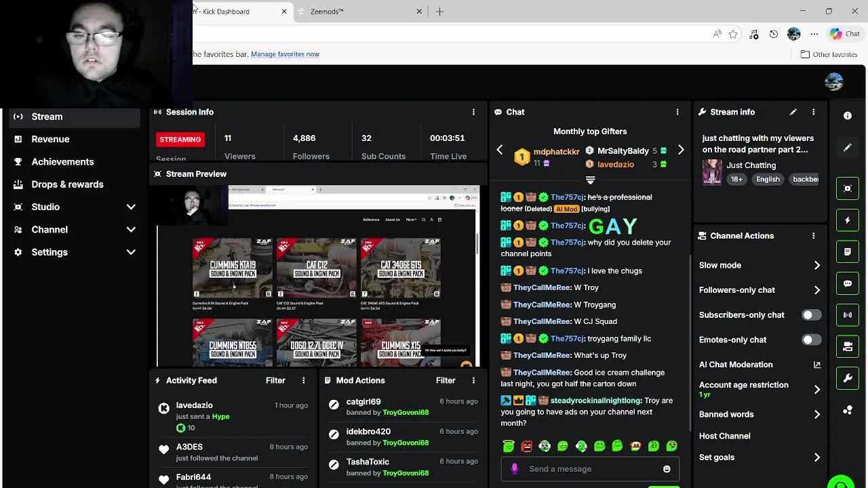Expand Set goals options
Viewport: 868px width, 488px height.
pyautogui.click(x=816, y=457)
